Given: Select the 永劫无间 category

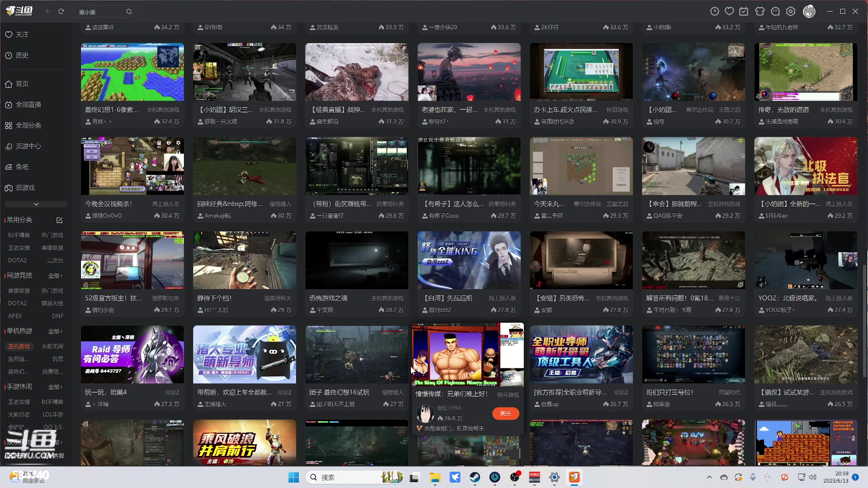Looking at the screenshot, I should (x=52, y=346).
